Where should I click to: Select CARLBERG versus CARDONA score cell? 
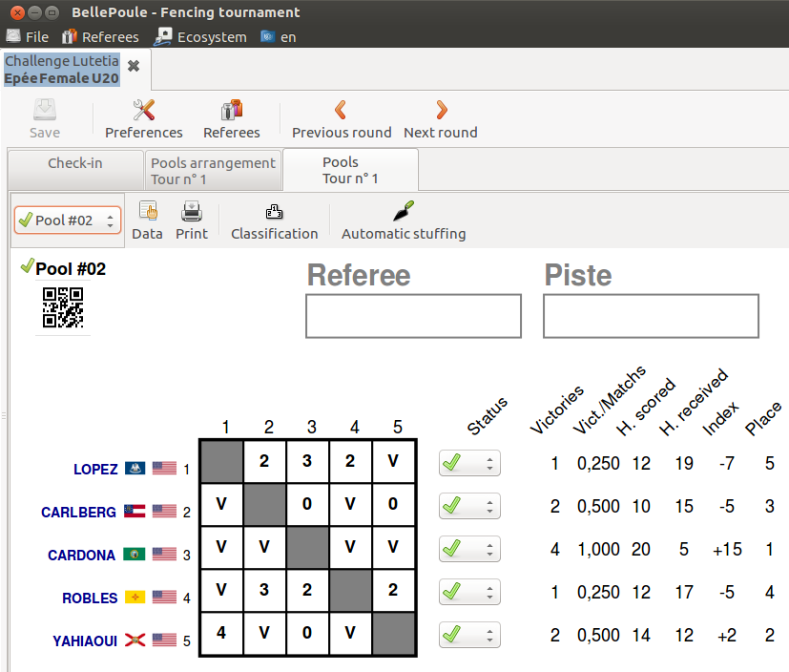tap(307, 504)
